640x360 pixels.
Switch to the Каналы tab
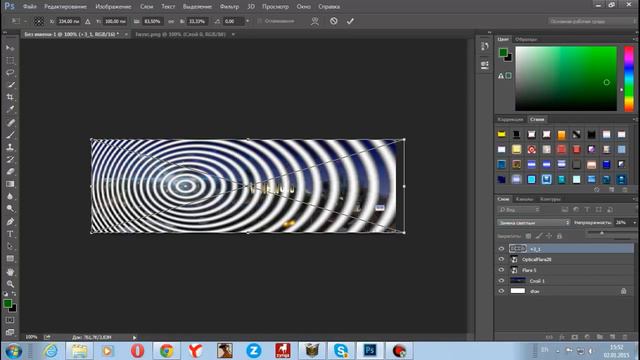pos(524,199)
